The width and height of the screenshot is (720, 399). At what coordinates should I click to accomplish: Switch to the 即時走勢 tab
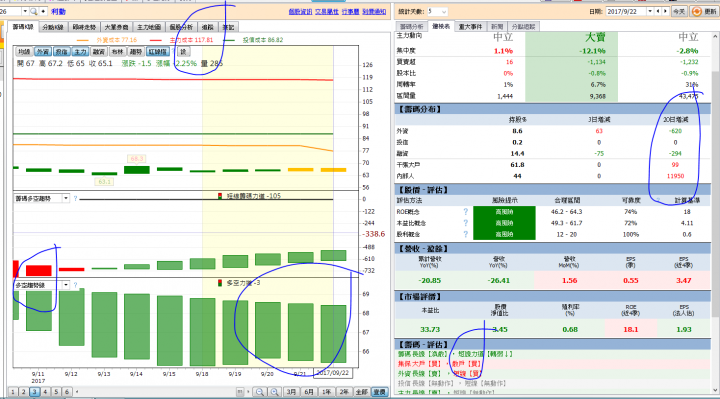coord(84,28)
